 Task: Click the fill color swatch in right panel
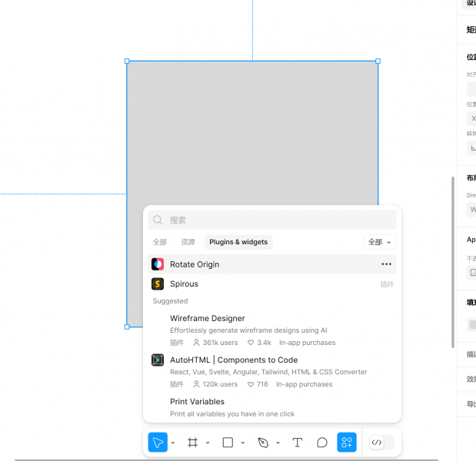(x=472, y=324)
